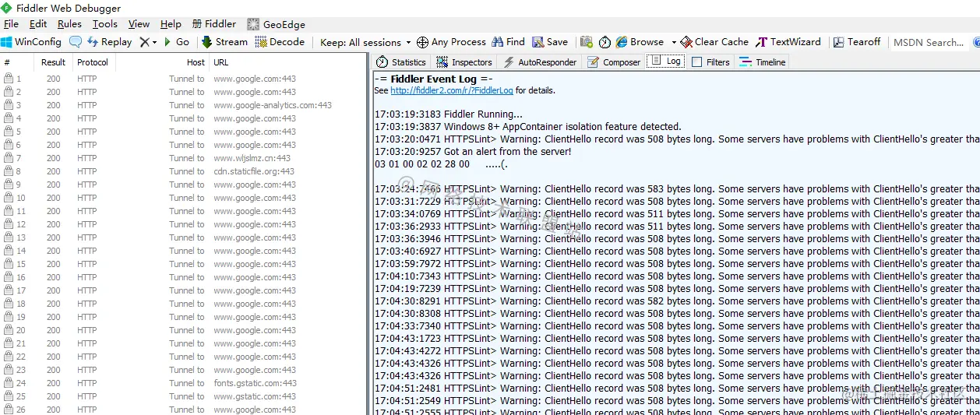Click Tearoff in toolbar

tap(857, 42)
